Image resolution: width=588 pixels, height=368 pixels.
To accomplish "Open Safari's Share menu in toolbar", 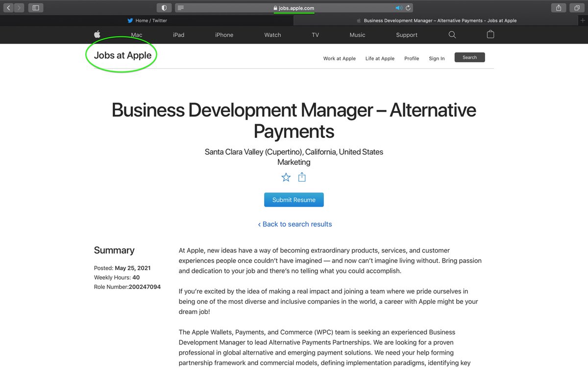I will pos(559,8).
